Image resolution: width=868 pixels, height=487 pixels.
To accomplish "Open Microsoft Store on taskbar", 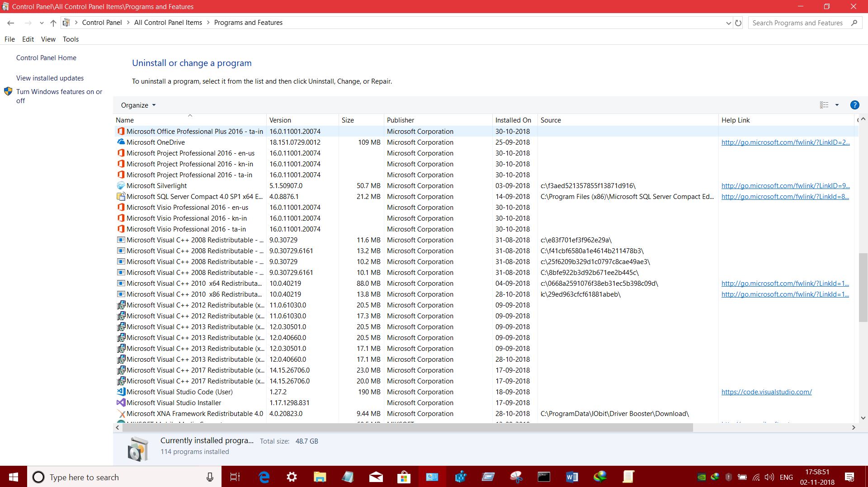I will tap(404, 477).
